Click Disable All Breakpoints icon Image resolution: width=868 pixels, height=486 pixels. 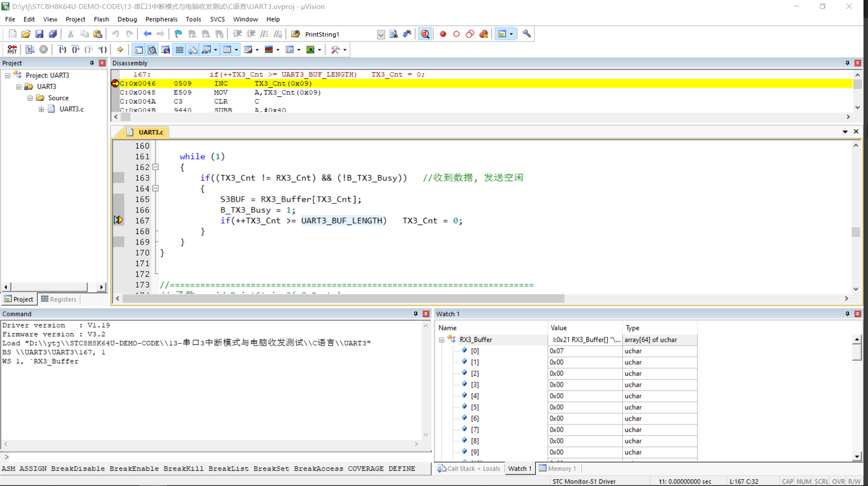click(x=470, y=34)
